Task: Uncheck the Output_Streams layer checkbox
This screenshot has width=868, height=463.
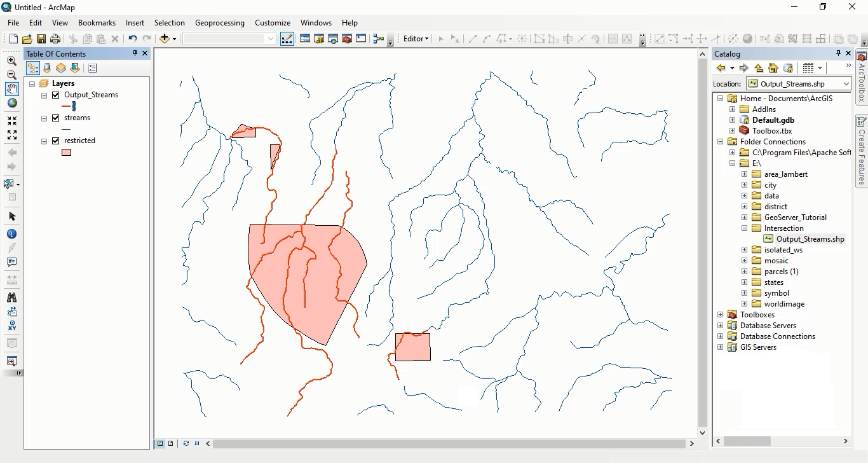Action: pos(56,95)
